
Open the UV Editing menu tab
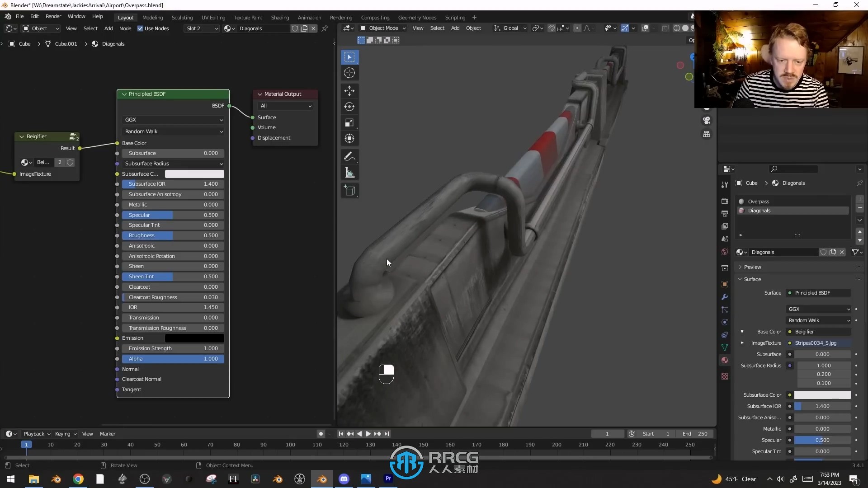point(213,17)
